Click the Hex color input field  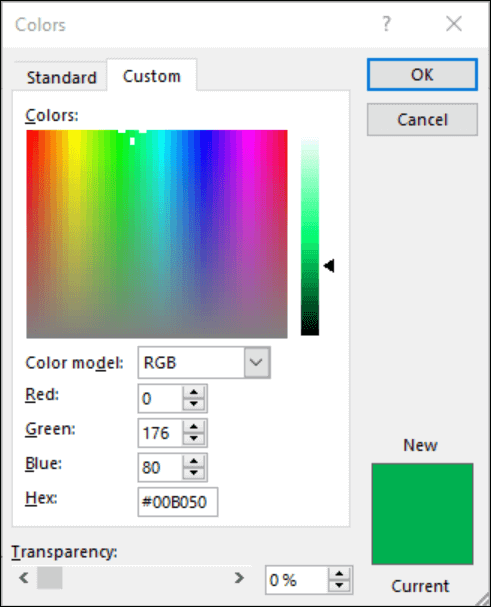pos(178,502)
